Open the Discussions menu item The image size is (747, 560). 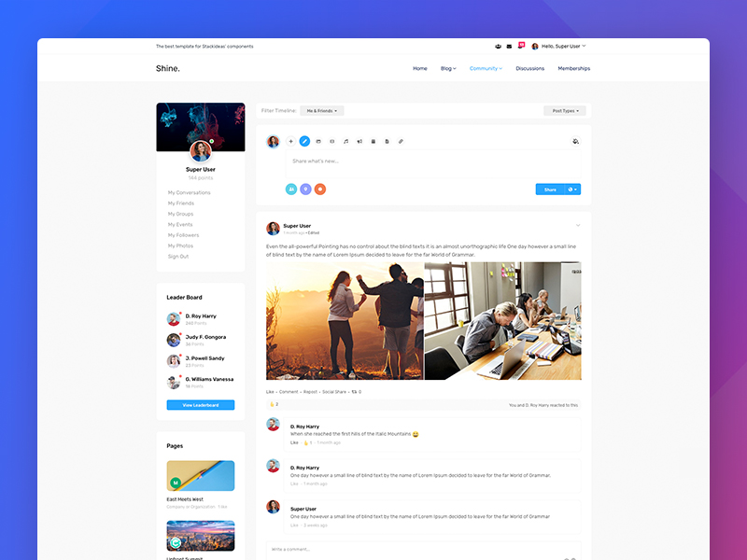pos(529,68)
